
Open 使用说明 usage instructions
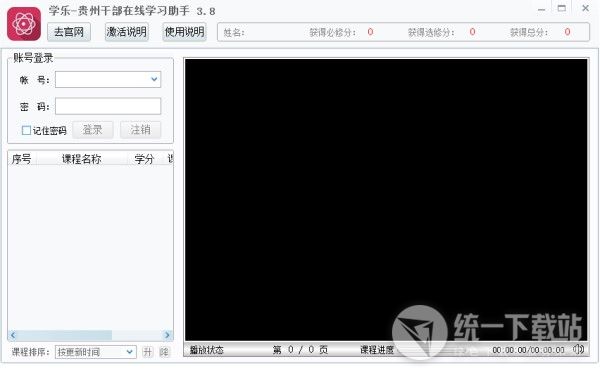click(x=184, y=32)
